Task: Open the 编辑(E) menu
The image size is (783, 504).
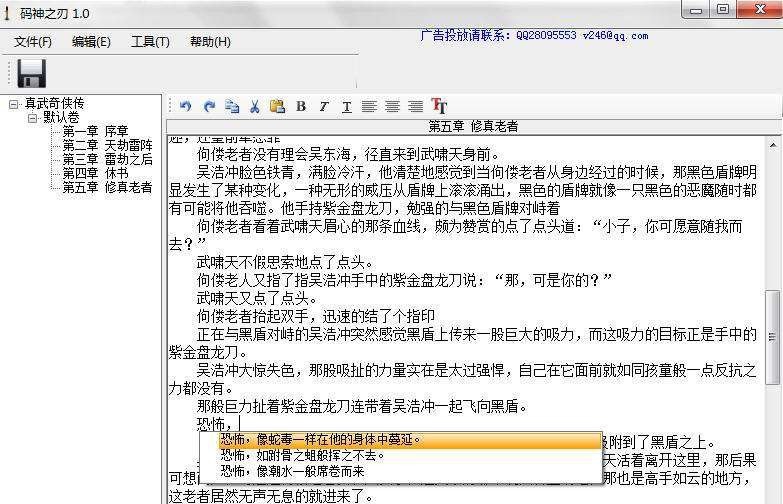Action: [x=91, y=41]
